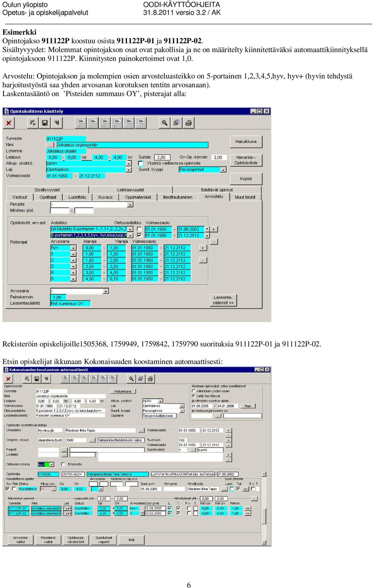Click the windows icon next to red X in Kokonaisuuden koostaminen

[x=27, y=378]
